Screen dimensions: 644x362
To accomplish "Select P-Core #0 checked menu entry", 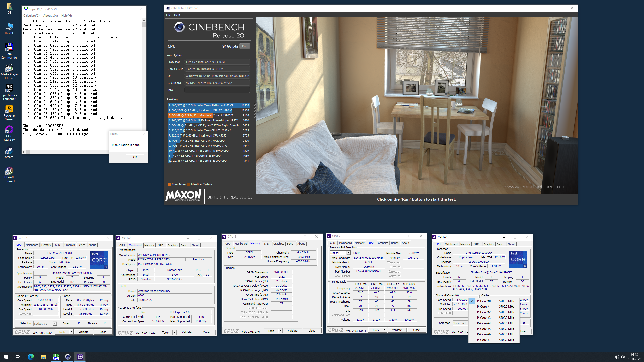I will 494,301.
